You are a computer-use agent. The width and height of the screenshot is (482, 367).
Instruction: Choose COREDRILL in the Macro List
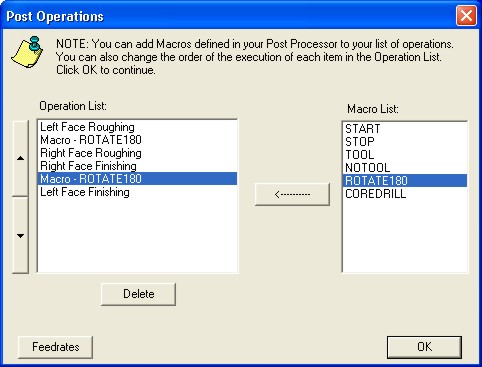click(405, 194)
